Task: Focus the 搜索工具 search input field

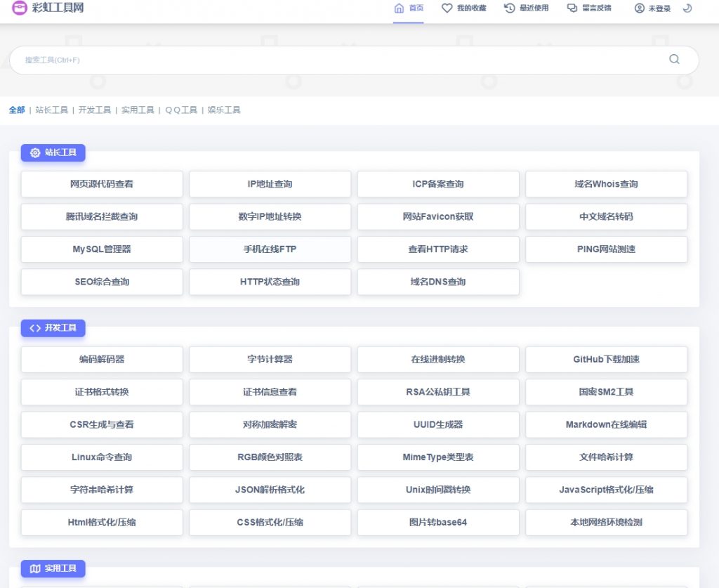Action: [x=337, y=60]
